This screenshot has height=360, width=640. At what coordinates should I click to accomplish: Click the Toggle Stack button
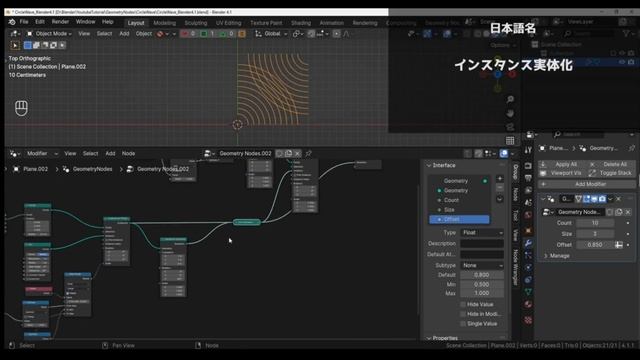(x=610, y=173)
